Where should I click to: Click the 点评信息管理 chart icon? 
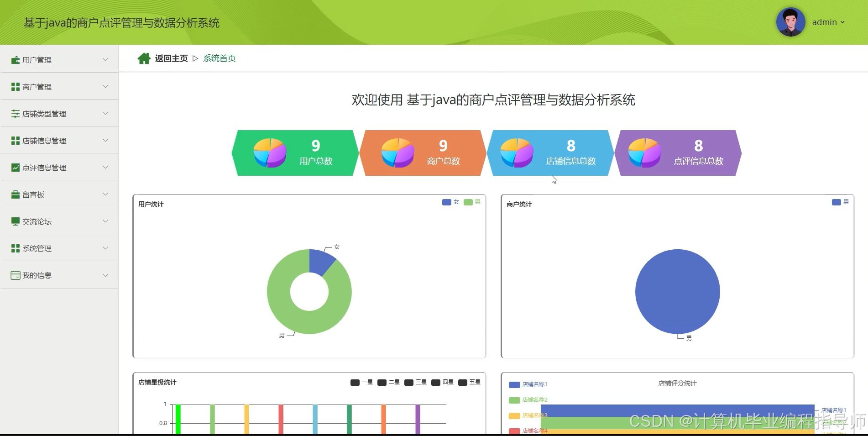16,168
